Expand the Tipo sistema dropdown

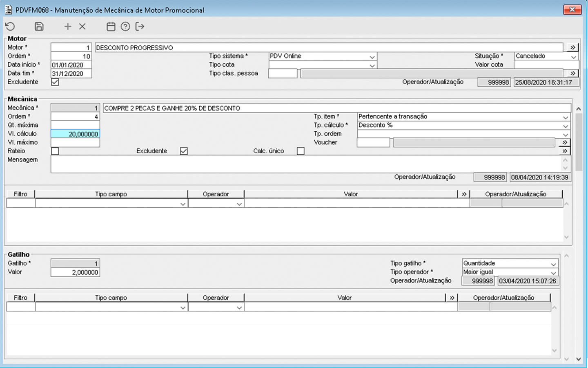coord(372,56)
